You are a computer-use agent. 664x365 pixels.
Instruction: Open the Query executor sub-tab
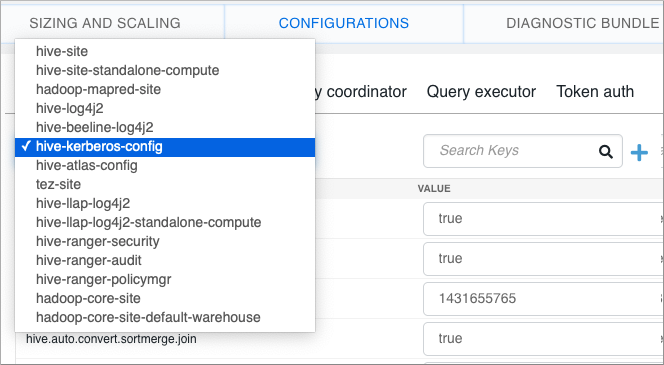pos(481,91)
